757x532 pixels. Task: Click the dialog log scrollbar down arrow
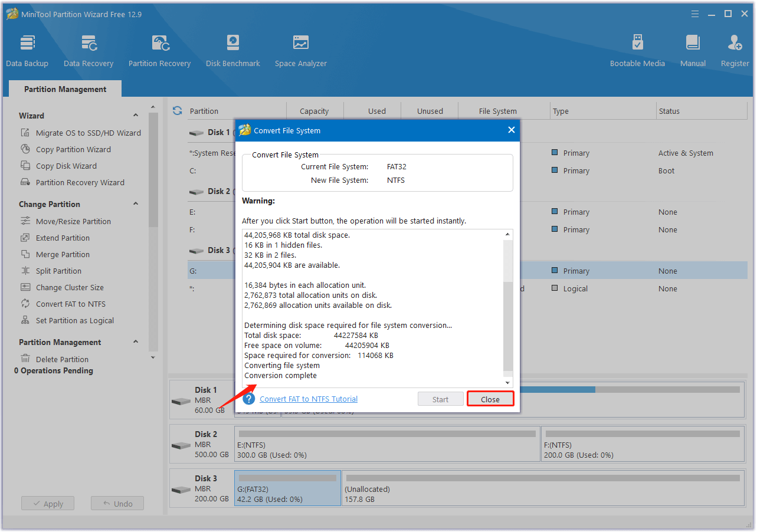click(x=507, y=383)
